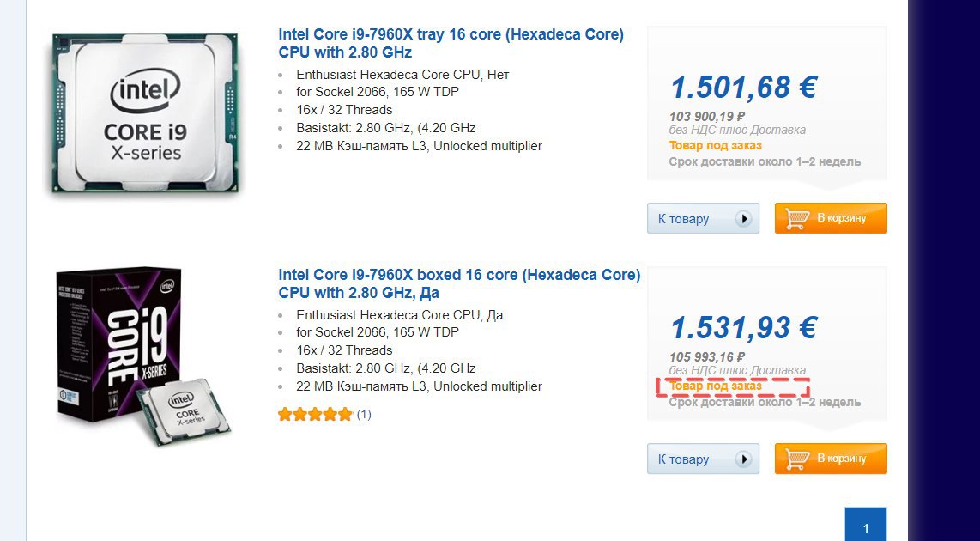Image resolution: width=980 pixels, height=541 pixels.
Task: Open the Intel Core i9-7960X tray title link
Action: click(x=451, y=43)
